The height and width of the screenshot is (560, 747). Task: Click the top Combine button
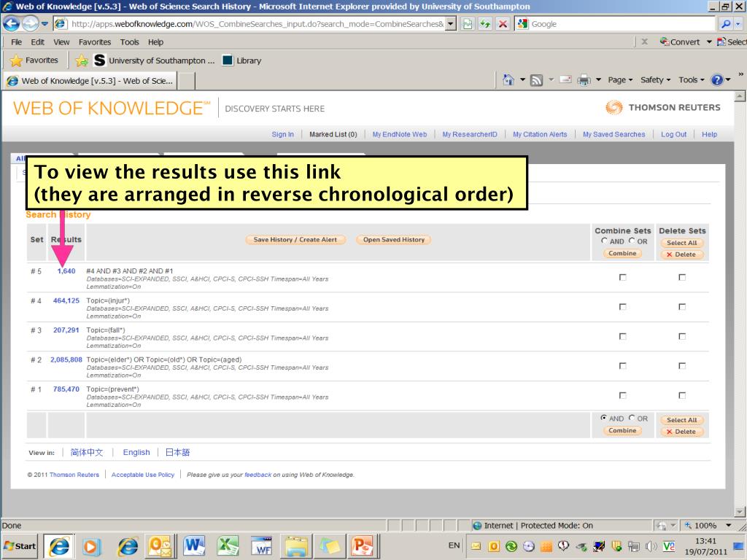click(x=622, y=253)
